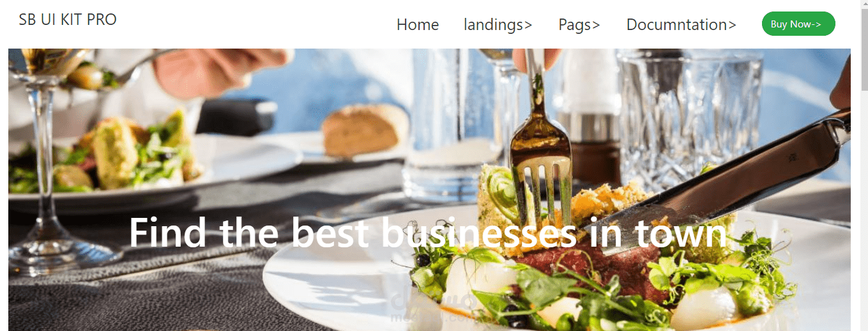Click the word 'town' in the headline
Image resolution: width=868 pixels, height=331 pixels.
coord(681,234)
